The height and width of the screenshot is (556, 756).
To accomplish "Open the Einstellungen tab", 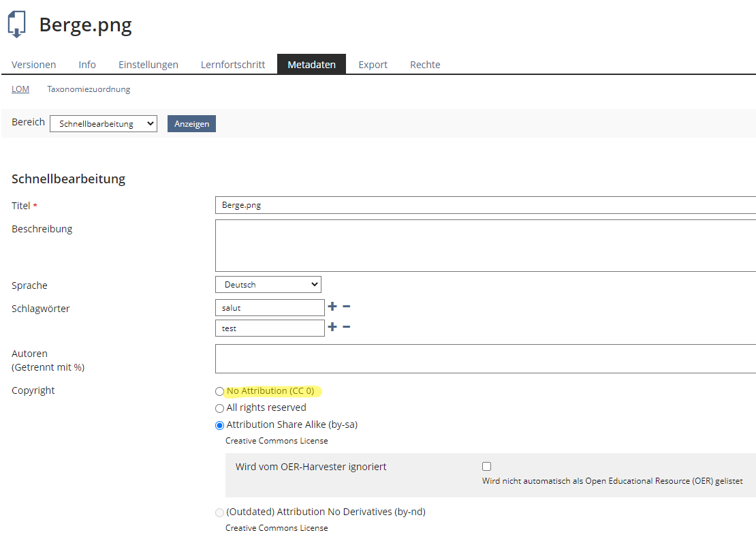I will [x=148, y=65].
